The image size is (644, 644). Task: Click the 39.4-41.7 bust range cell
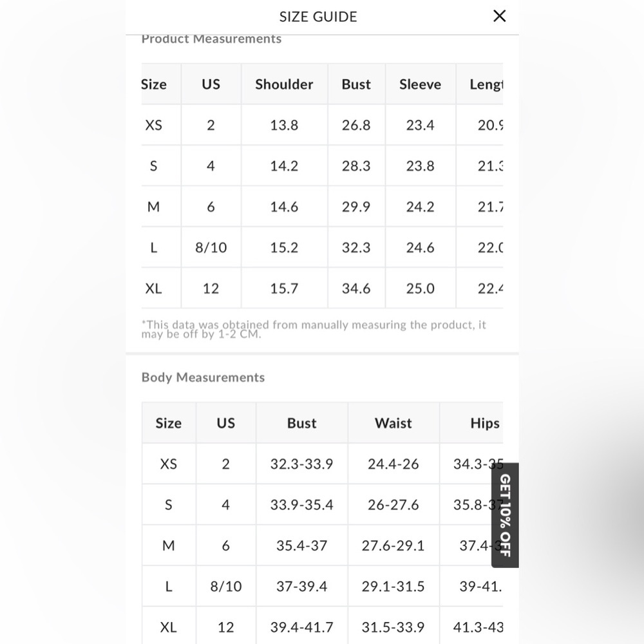coord(301,627)
